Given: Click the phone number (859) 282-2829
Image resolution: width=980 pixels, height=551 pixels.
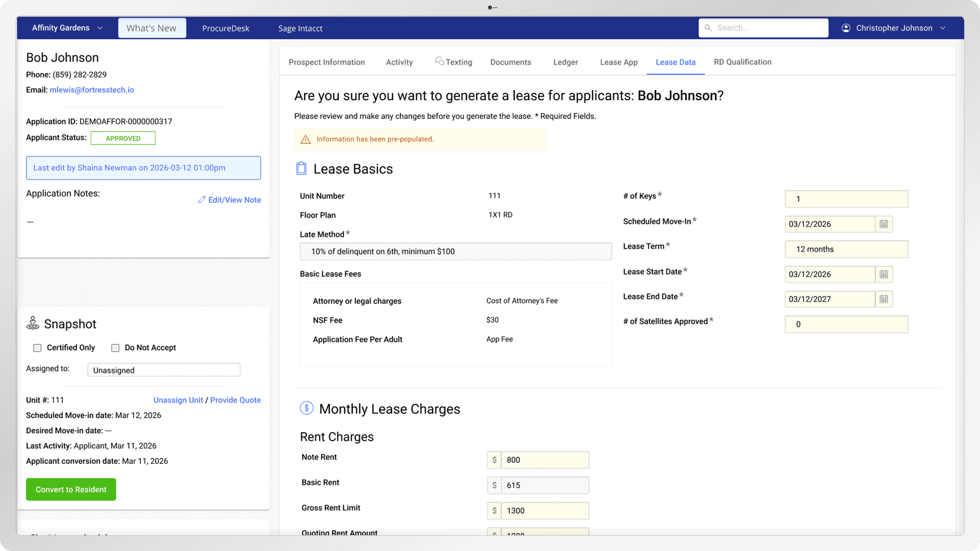Looking at the screenshot, I should pos(80,75).
